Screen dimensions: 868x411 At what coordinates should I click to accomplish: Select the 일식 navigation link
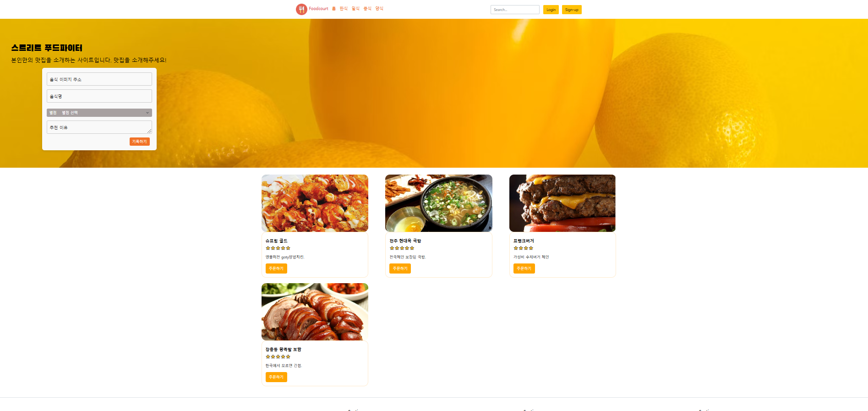pyautogui.click(x=355, y=9)
